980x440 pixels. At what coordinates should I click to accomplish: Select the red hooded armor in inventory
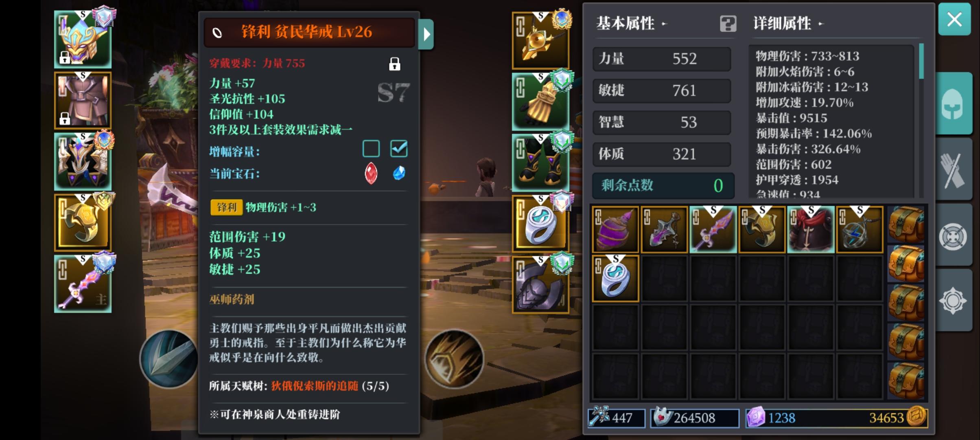tap(811, 230)
